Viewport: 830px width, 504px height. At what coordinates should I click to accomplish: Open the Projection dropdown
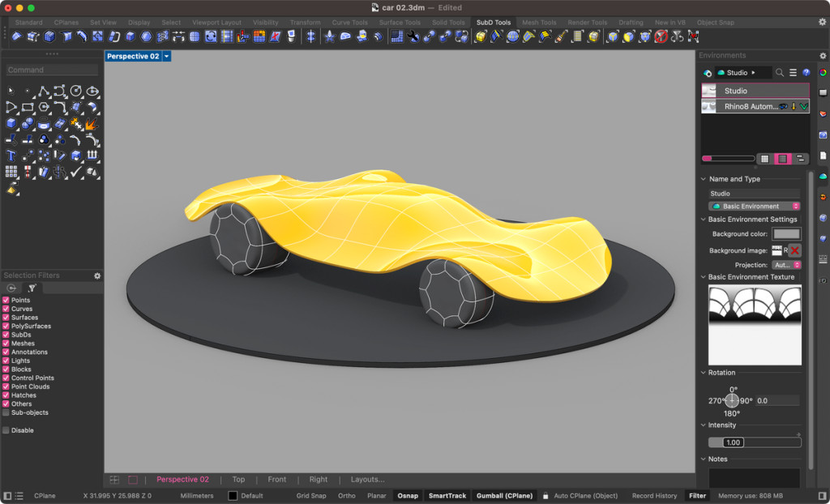(786, 265)
